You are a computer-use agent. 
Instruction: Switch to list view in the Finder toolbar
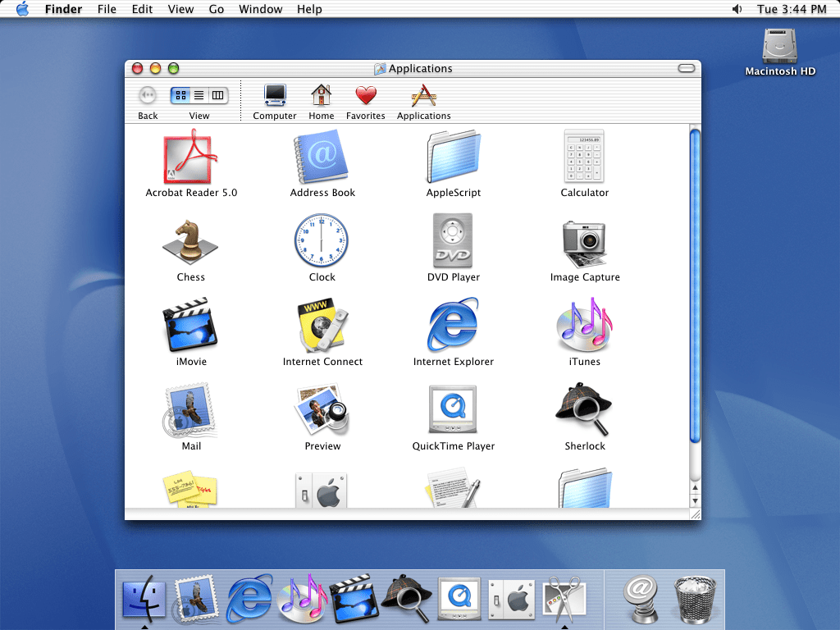199,95
